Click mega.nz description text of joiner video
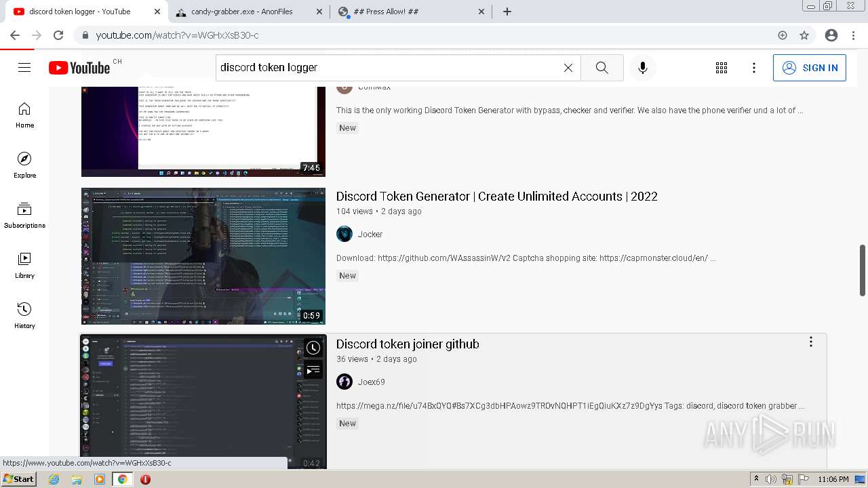This screenshot has height=488, width=868. (x=570, y=406)
